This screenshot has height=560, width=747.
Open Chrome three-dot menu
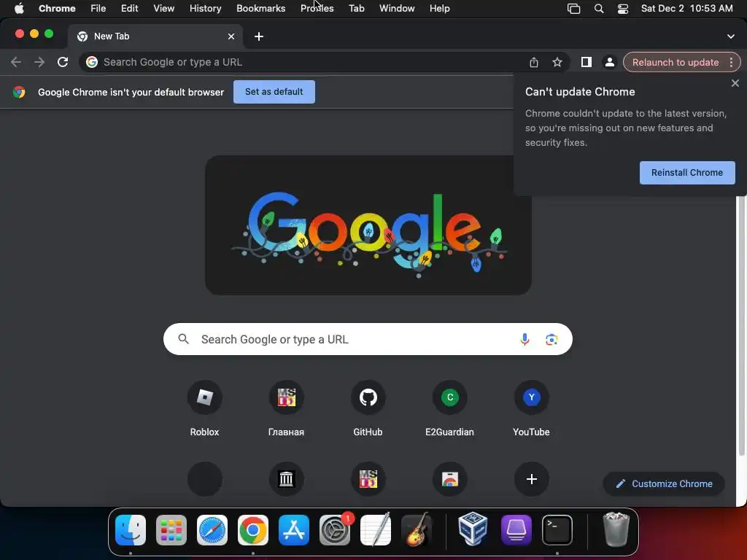[731, 62]
